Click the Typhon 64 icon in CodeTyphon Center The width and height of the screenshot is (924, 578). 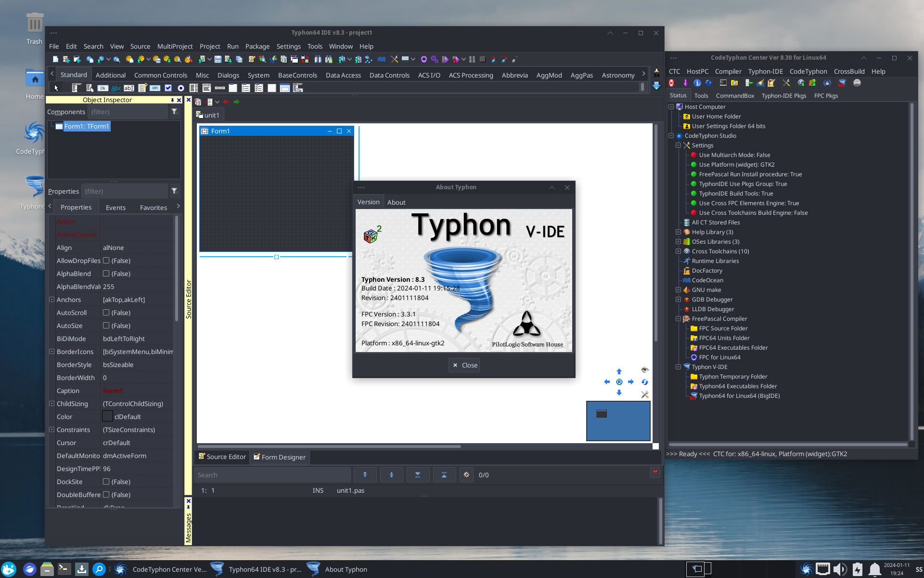pyautogui.click(x=842, y=83)
